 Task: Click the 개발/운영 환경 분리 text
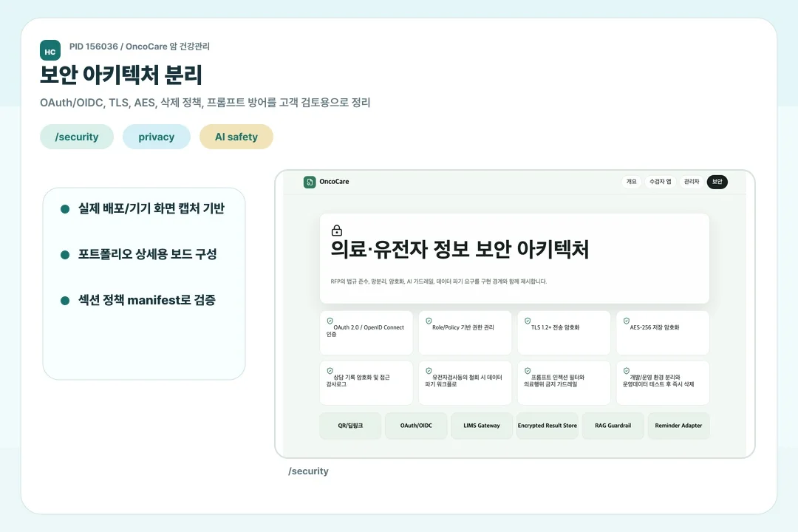tap(658, 381)
